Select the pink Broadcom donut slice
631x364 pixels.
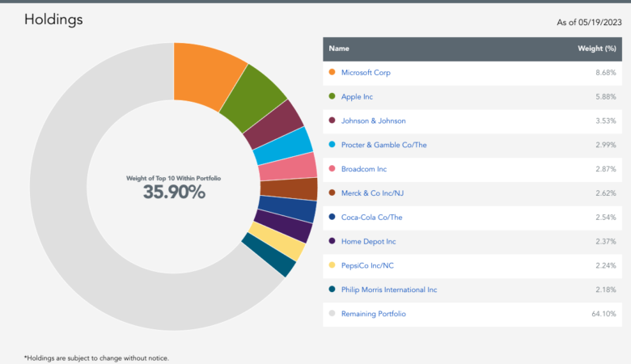(x=288, y=167)
